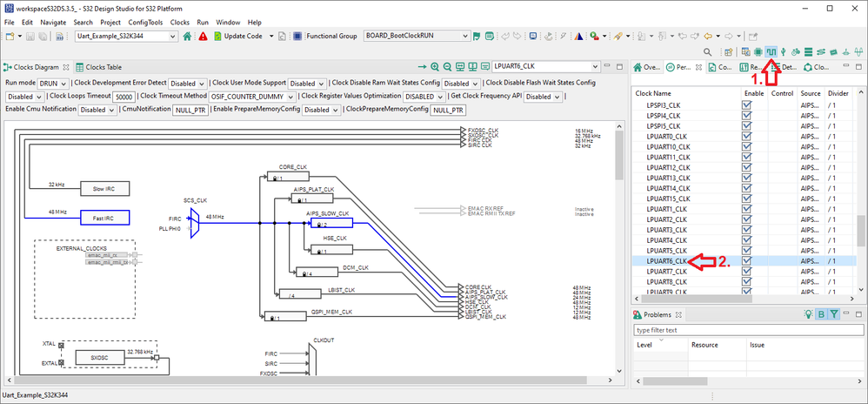The height and width of the screenshot is (404, 868).
Task: Toggle Enable checkbox for LPUART0_CLK
Action: [746, 136]
